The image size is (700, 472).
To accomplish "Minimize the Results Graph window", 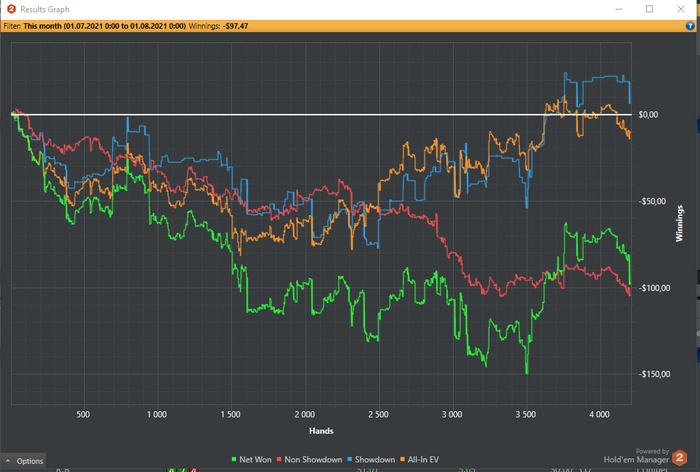I will pos(619,9).
